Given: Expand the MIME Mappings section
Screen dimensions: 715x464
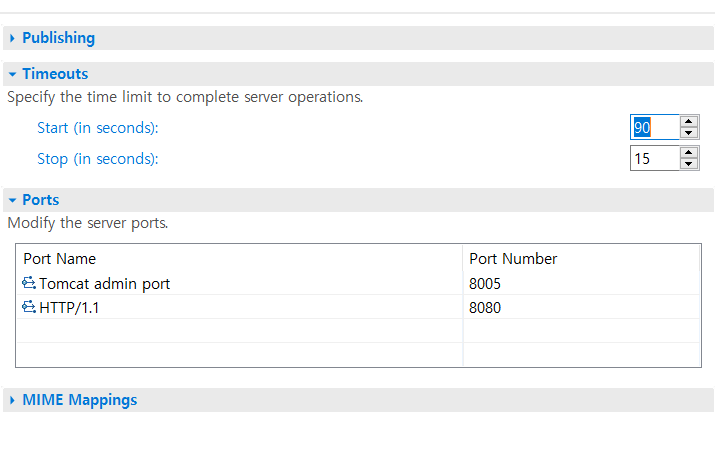Looking at the screenshot, I should pos(12,400).
